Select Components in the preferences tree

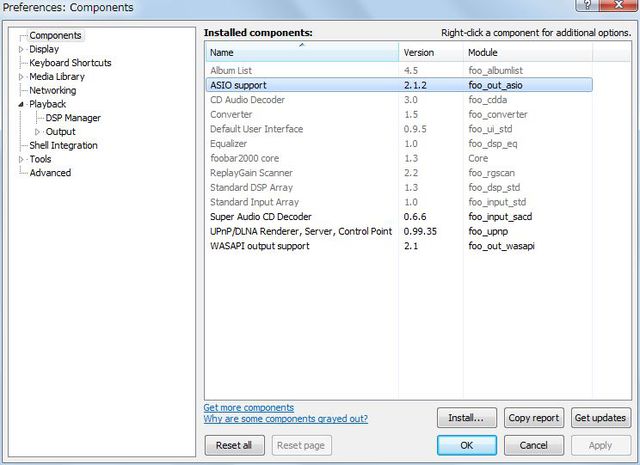coord(55,36)
